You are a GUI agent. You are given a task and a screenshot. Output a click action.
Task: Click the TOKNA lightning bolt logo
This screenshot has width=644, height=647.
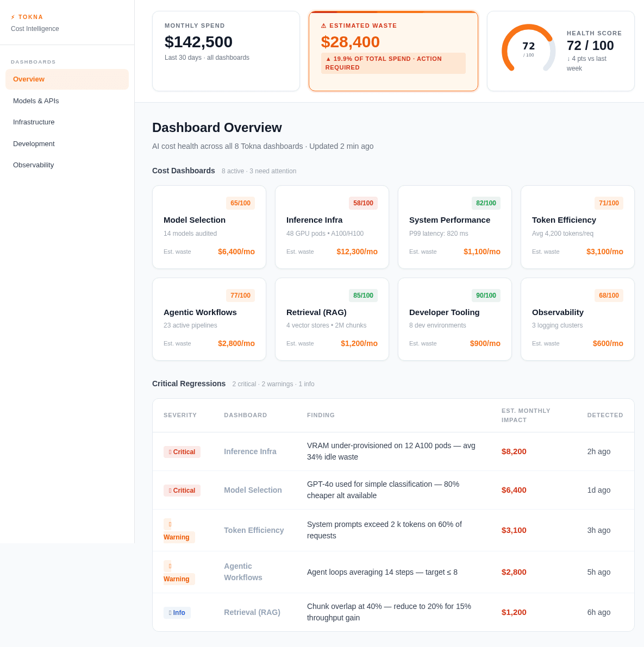(13, 17)
